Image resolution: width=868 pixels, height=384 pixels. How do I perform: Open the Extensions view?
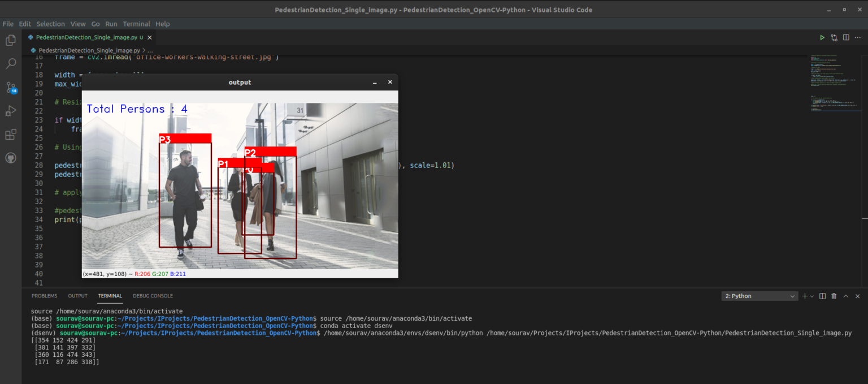[10, 135]
